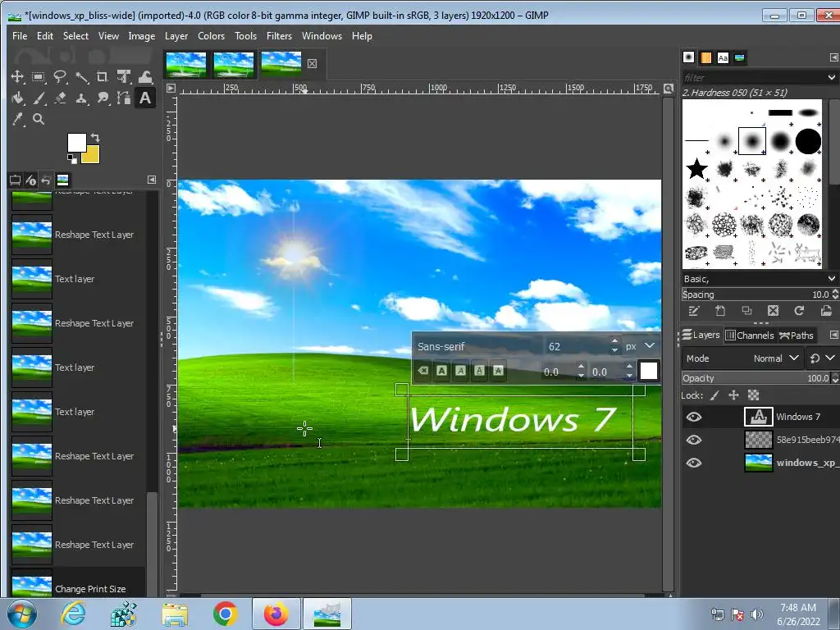Switch to the Channels tab

pos(750,336)
